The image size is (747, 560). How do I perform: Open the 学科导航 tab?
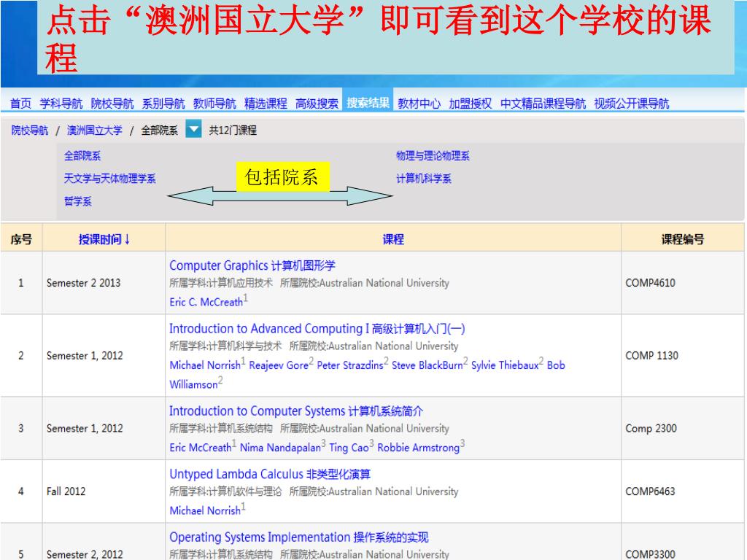coord(61,104)
